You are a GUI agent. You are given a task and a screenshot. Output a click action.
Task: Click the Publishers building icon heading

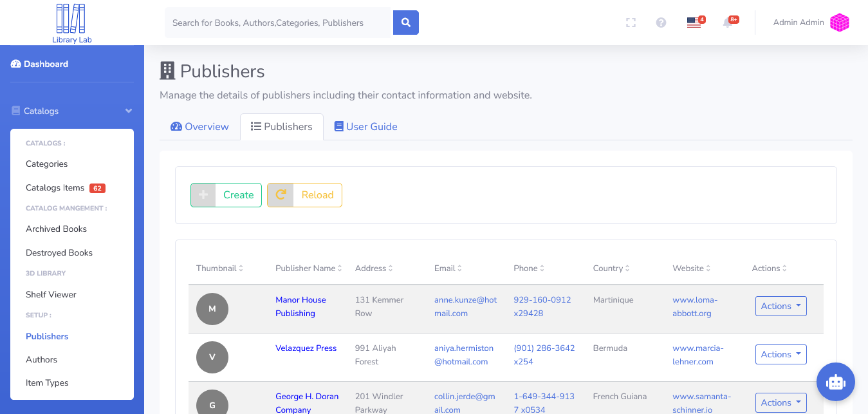pyautogui.click(x=167, y=70)
